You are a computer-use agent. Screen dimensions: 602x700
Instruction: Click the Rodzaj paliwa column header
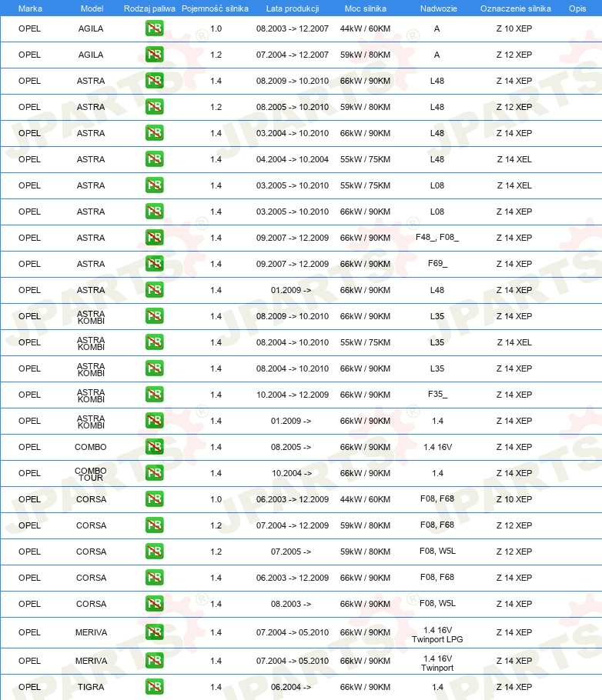[x=149, y=8]
